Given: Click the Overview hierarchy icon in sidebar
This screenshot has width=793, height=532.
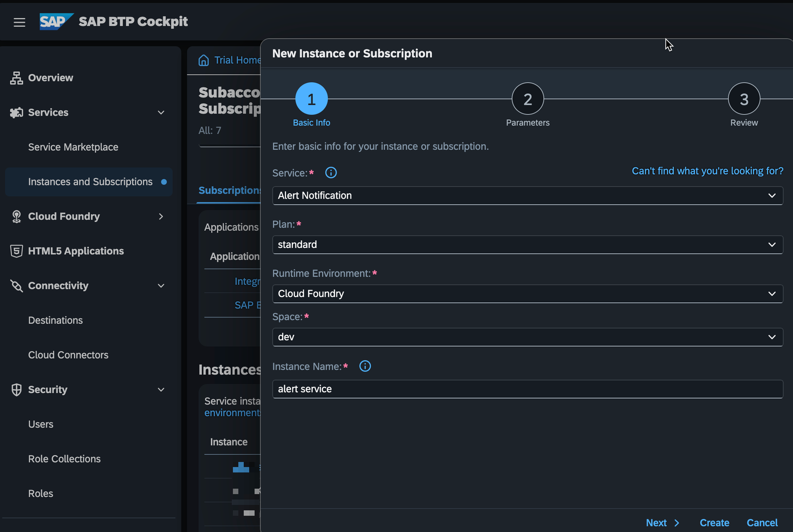Looking at the screenshot, I should pyautogui.click(x=16, y=78).
